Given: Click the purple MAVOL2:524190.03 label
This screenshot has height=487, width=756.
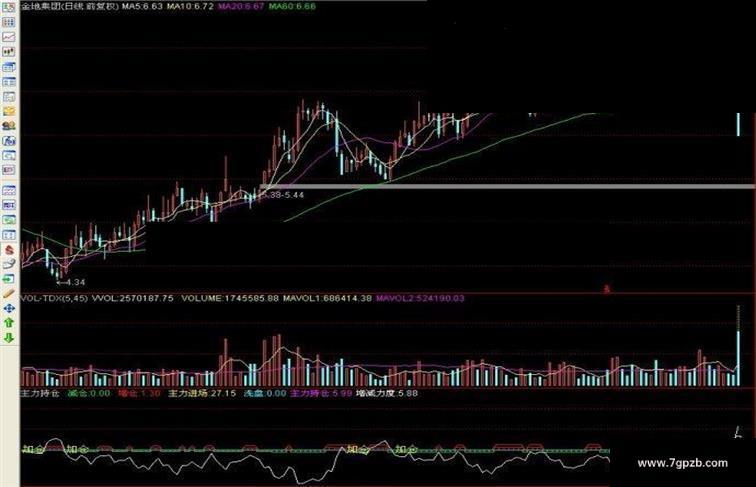Looking at the screenshot, I should [x=420, y=298].
